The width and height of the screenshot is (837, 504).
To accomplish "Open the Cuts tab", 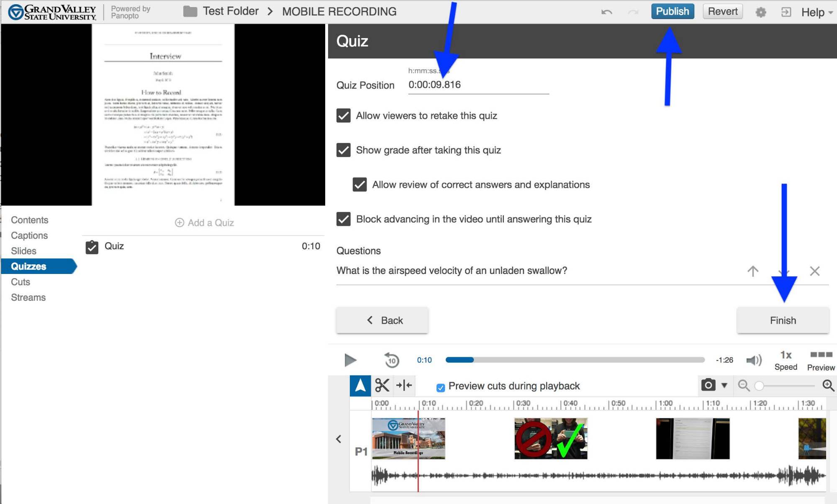I will 21,282.
